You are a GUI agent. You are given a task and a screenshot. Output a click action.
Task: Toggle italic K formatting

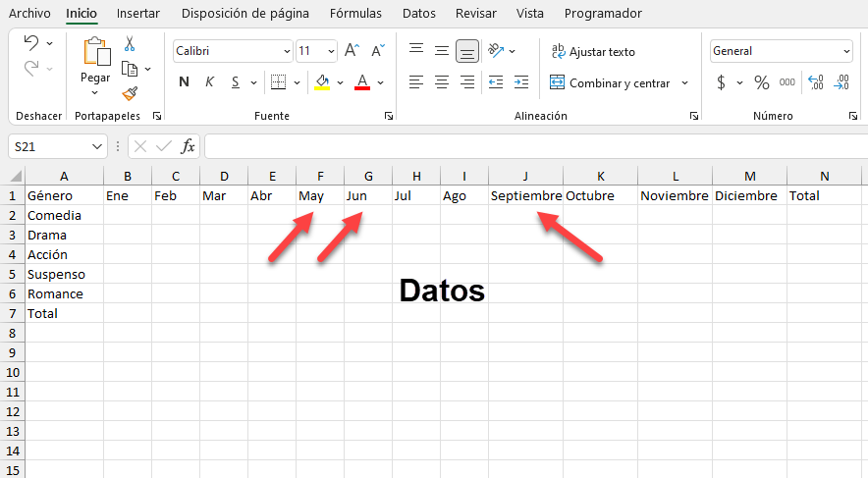pyautogui.click(x=210, y=82)
